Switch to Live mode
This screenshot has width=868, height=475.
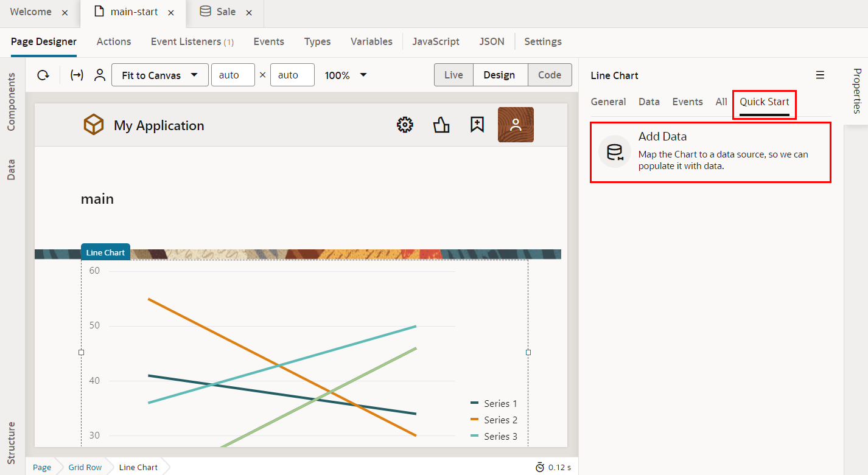click(x=453, y=75)
